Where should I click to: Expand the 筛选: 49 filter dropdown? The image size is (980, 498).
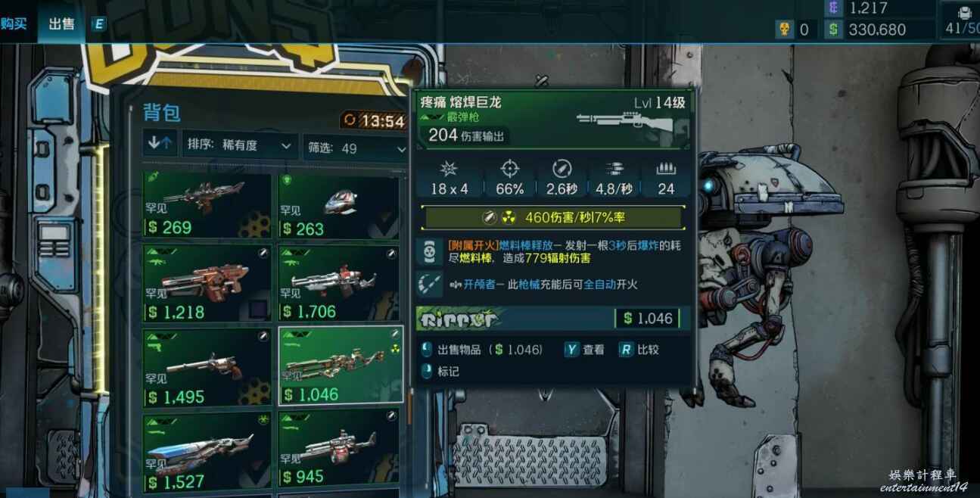pos(356,148)
